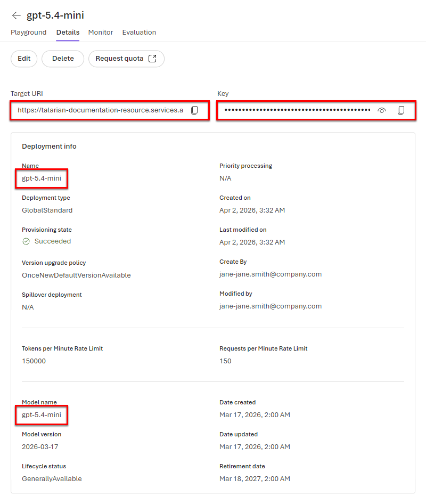Click the Edit button

tap(24, 59)
